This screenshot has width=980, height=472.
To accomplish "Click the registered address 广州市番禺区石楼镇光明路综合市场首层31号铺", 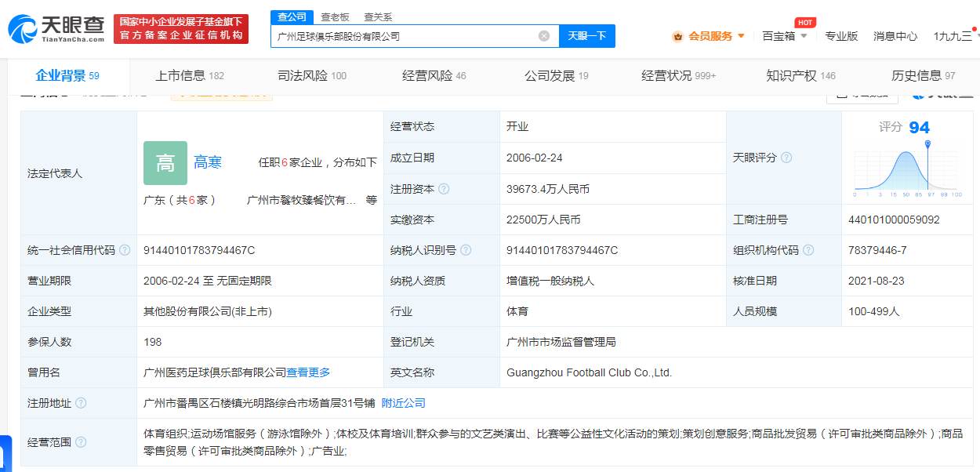I will [260, 403].
